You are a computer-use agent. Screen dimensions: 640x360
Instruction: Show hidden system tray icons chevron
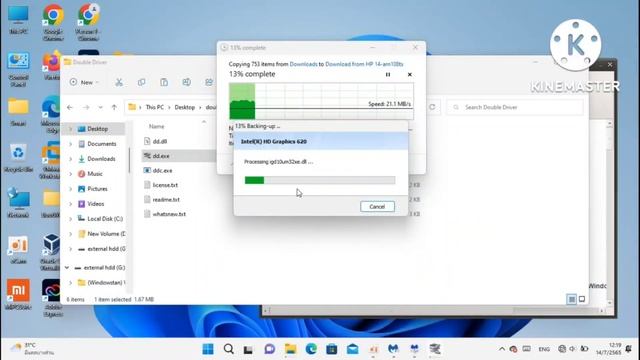(502, 349)
